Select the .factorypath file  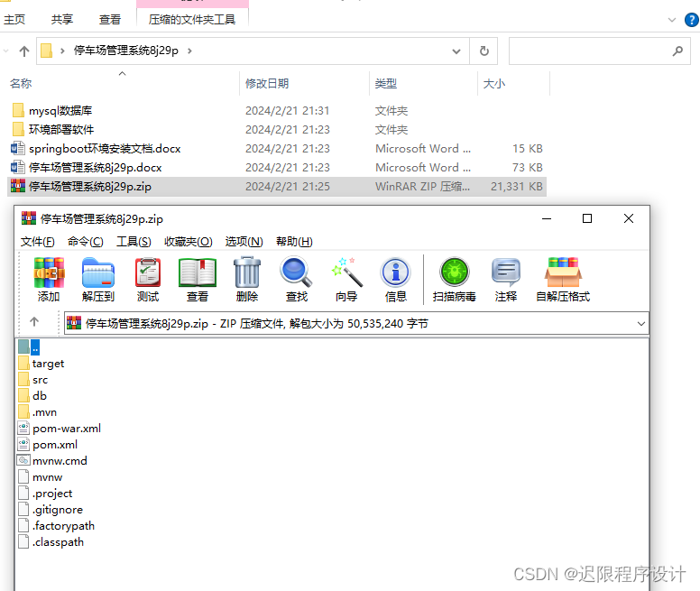[57, 526]
